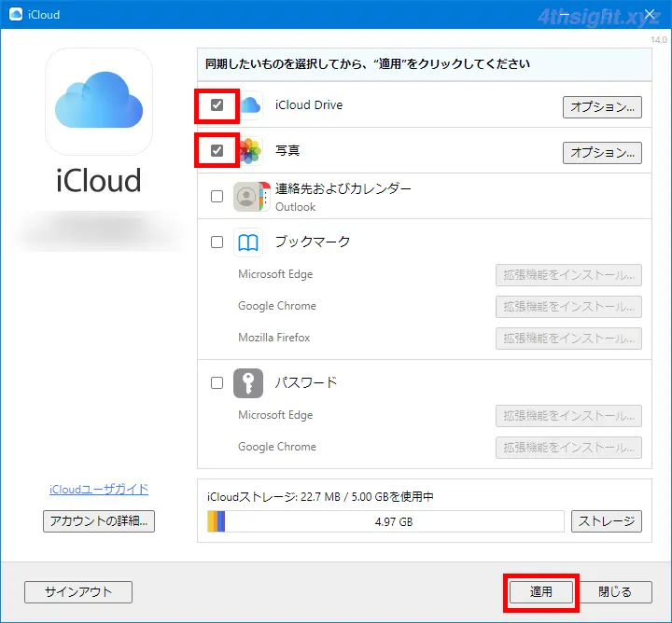
Task: Click the Outlook subtitle text
Action: coord(295,207)
